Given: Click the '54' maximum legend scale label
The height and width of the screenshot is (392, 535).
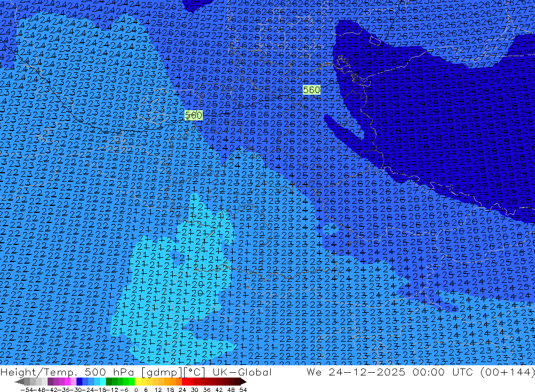Looking at the screenshot, I should (243, 390).
